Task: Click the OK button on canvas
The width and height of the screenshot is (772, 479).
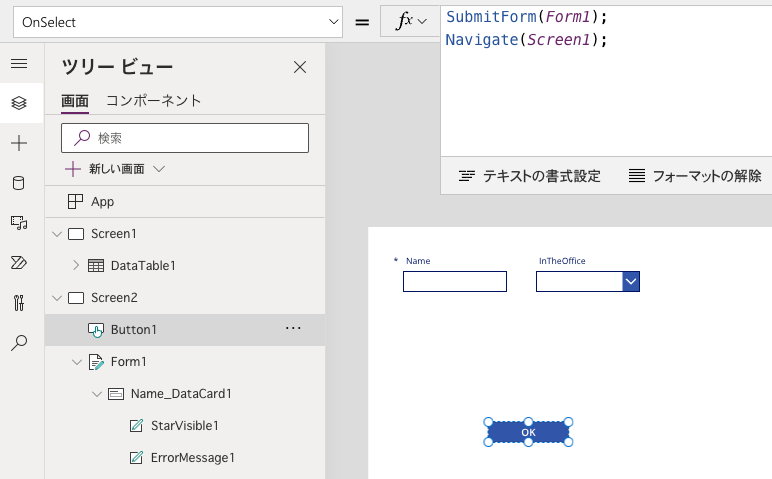Action: click(x=528, y=432)
